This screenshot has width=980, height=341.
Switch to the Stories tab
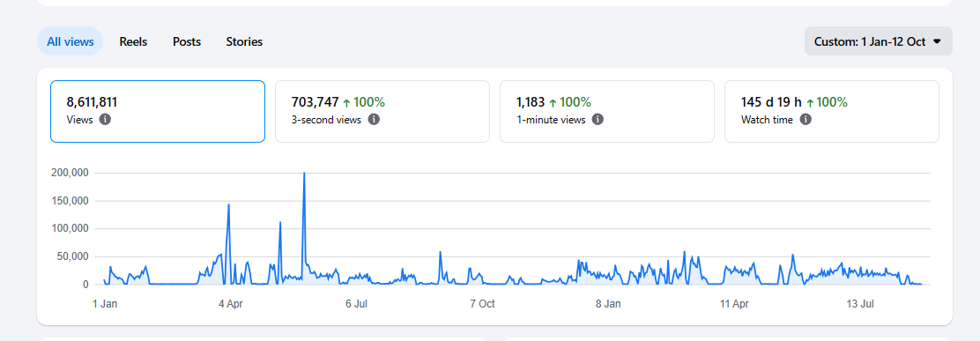(244, 41)
